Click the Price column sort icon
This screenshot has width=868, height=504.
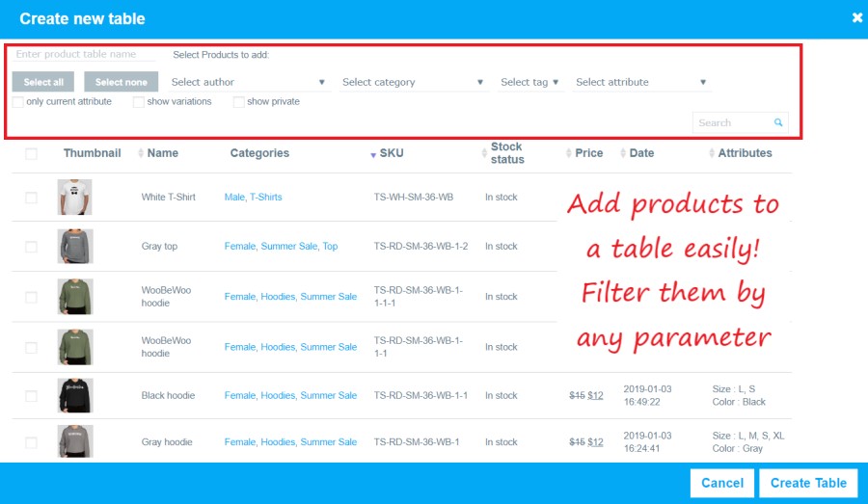pyautogui.click(x=569, y=153)
